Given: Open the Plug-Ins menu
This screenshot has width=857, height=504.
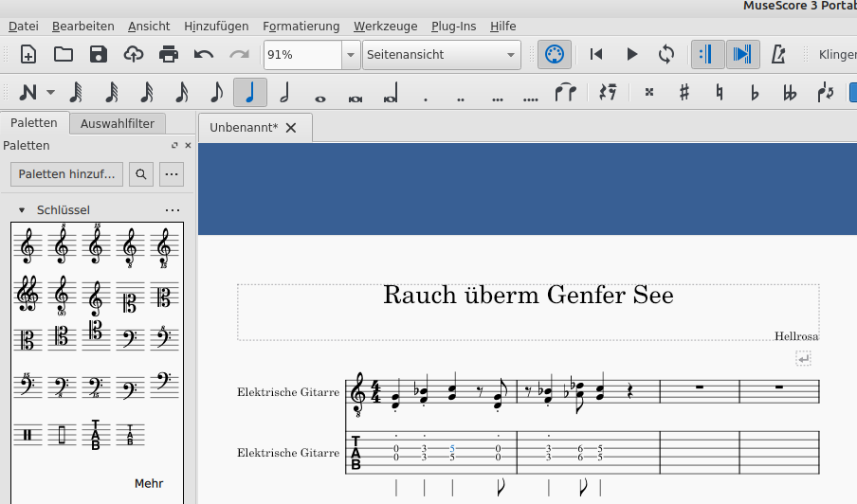Looking at the screenshot, I should (454, 27).
